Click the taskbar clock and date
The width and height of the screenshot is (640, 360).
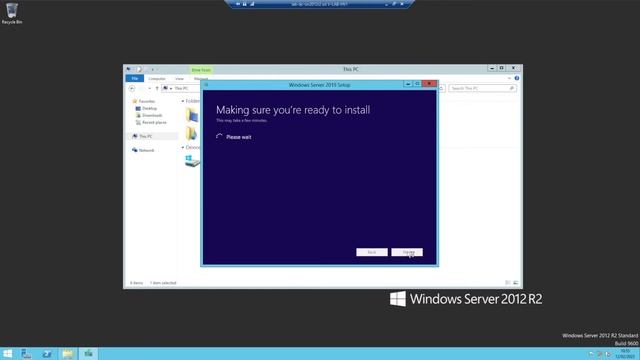[625, 353]
